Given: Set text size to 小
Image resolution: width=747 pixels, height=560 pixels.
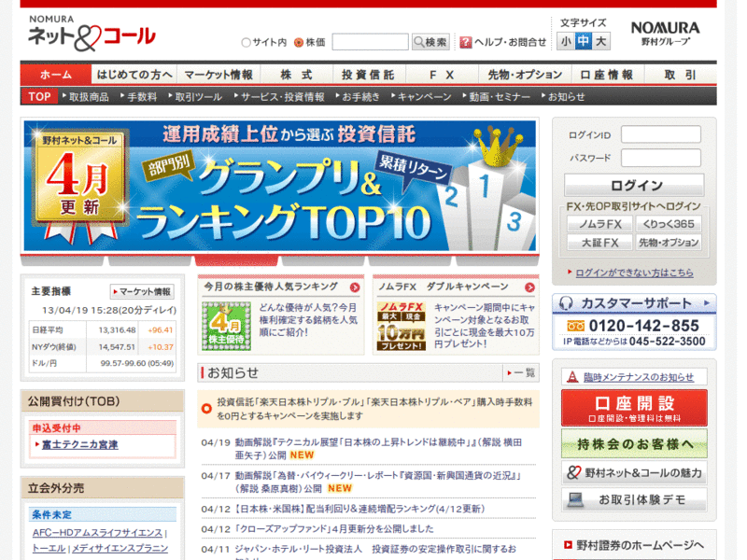Looking at the screenshot, I should [x=566, y=41].
